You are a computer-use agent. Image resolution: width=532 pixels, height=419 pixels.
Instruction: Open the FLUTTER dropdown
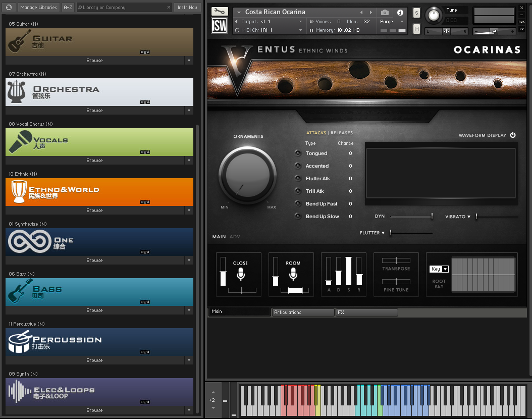point(372,233)
